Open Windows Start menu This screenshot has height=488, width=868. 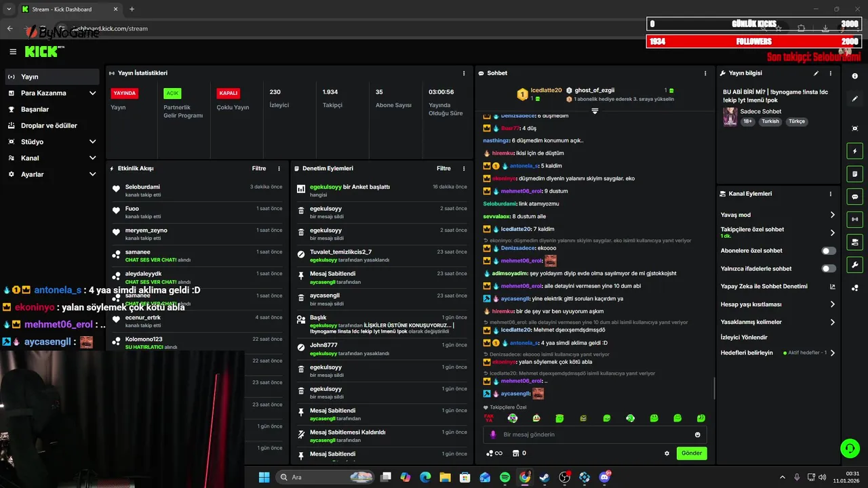[x=264, y=477]
